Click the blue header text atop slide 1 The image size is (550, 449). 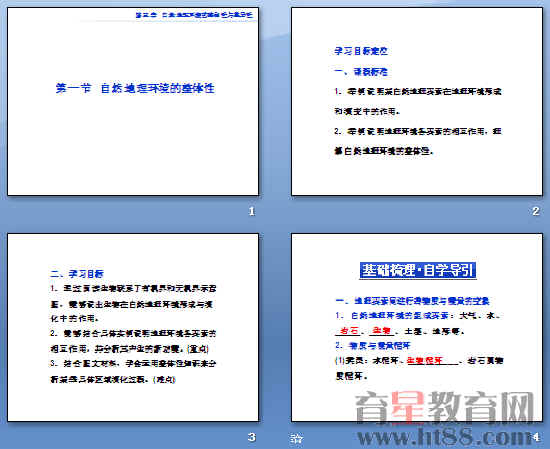click(194, 15)
